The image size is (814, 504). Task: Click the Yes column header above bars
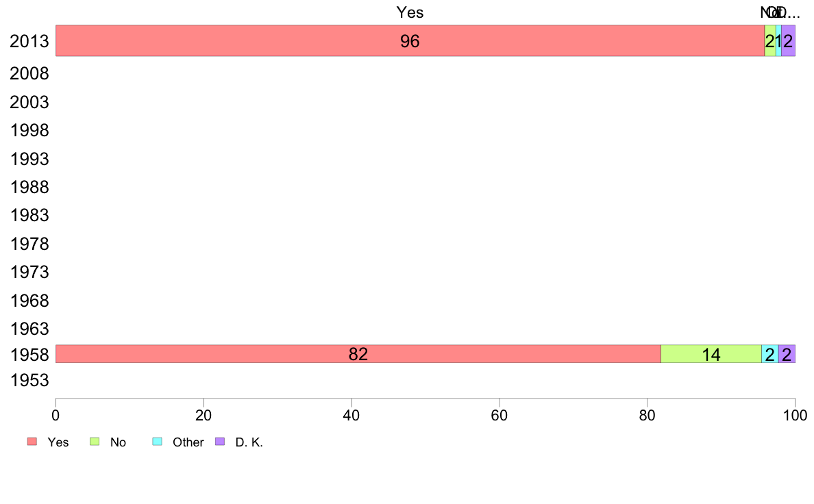[410, 12]
